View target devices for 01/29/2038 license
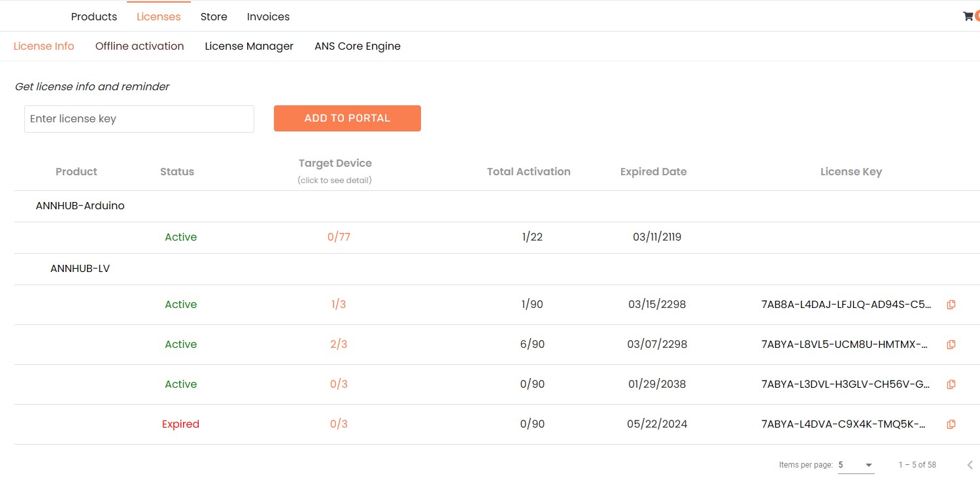This screenshot has width=980, height=478. [x=339, y=384]
